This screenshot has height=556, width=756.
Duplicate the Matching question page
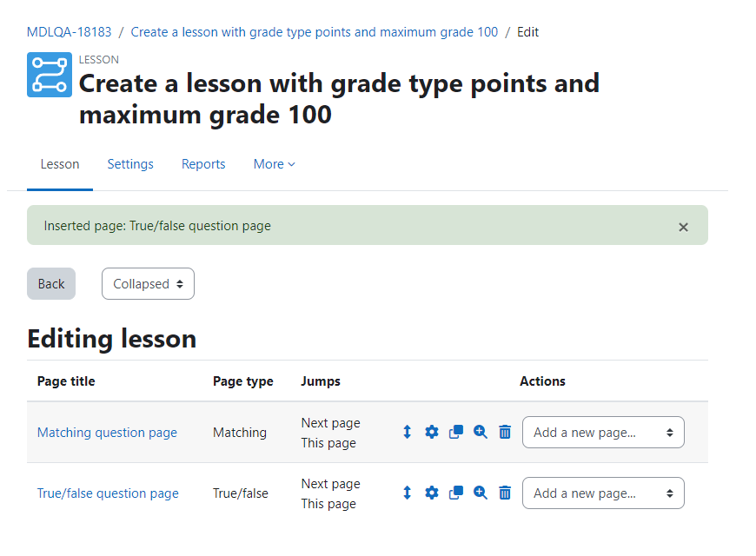[456, 432]
